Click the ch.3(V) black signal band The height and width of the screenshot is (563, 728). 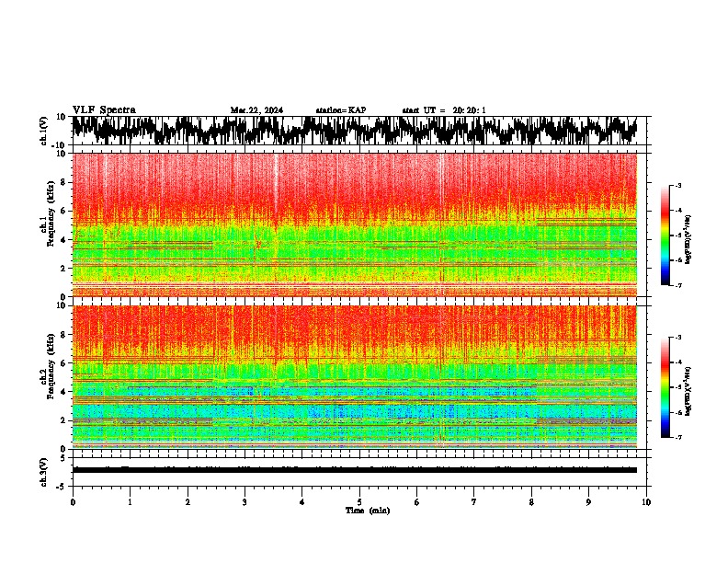[355, 470]
